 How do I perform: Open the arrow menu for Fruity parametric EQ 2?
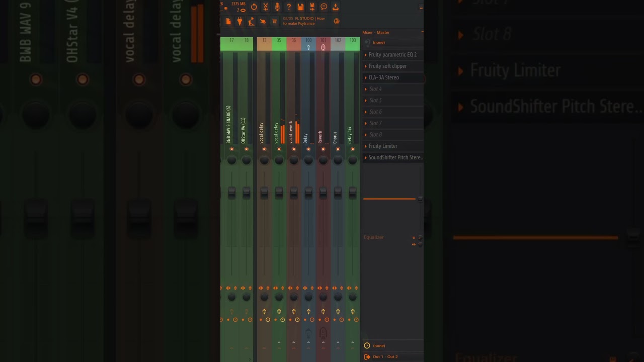click(366, 55)
